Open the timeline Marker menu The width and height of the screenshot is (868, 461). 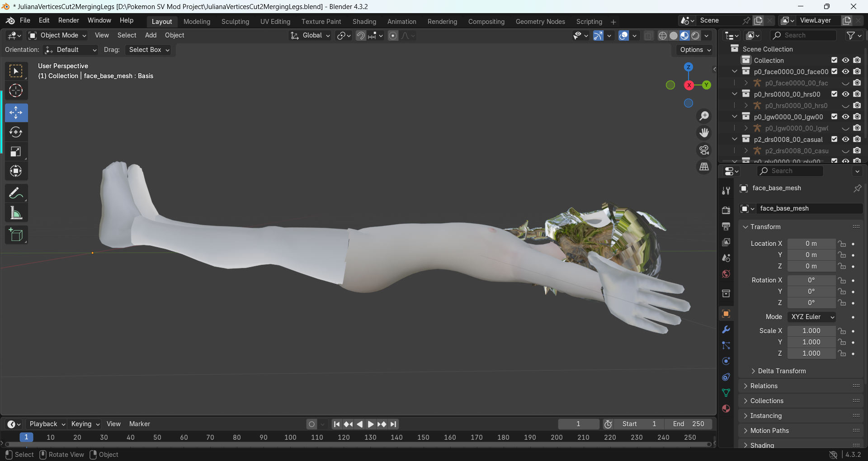pos(139,424)
